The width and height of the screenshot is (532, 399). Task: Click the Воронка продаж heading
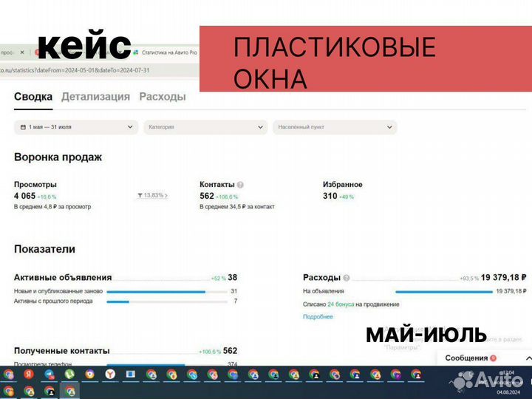pyautogui.click(x=58, y=157)
